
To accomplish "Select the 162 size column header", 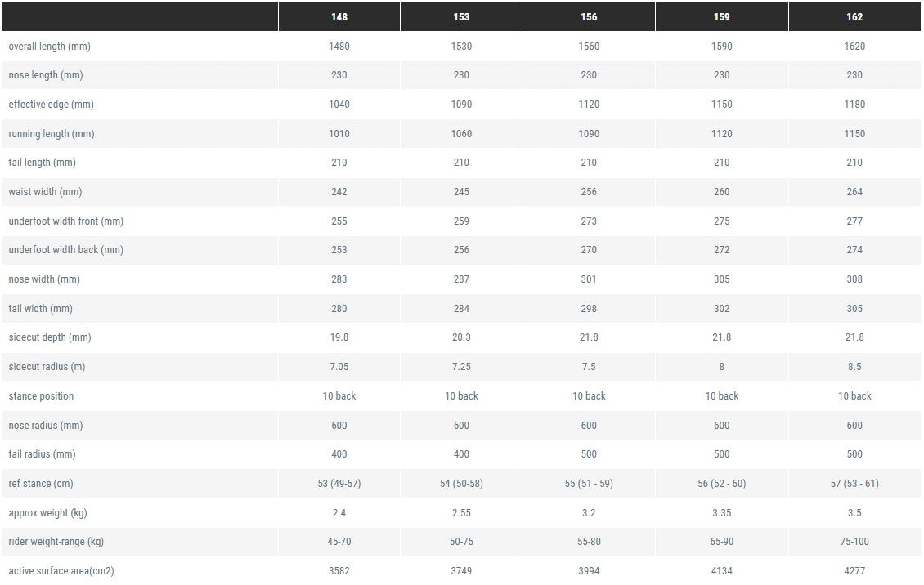I will pos(854,16).
